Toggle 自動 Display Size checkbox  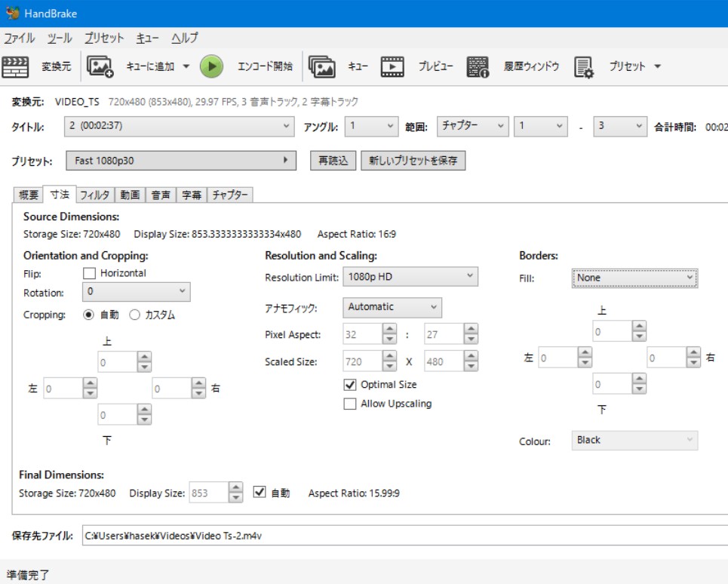pyautogui.click(x=260, y=492)
